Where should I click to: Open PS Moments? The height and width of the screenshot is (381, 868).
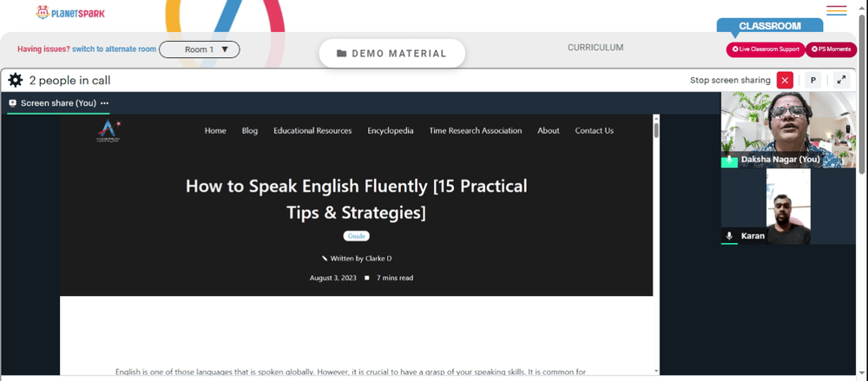[831, 49]
